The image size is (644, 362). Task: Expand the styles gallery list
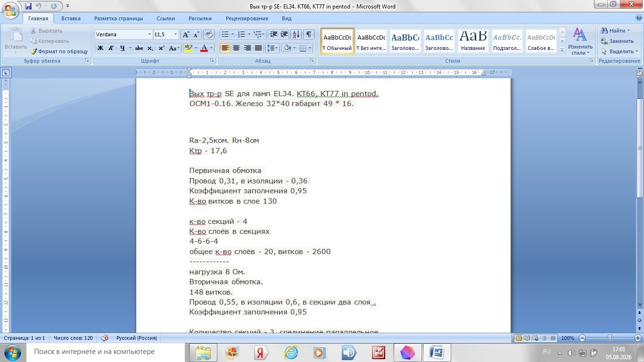point(562,50)
